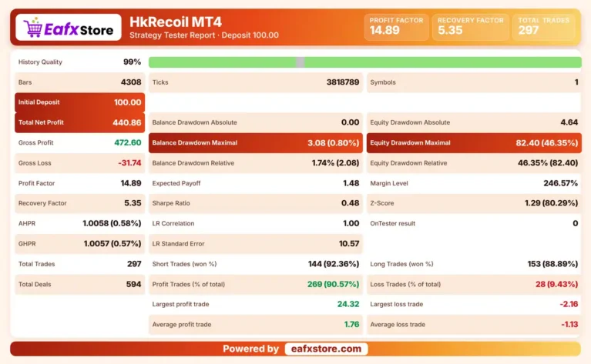Image resolution: width=591 pixels, height=364 pixels.
Task: Click Equity Drawdown Absolute 4.64 row
Action: coord(474,122)
